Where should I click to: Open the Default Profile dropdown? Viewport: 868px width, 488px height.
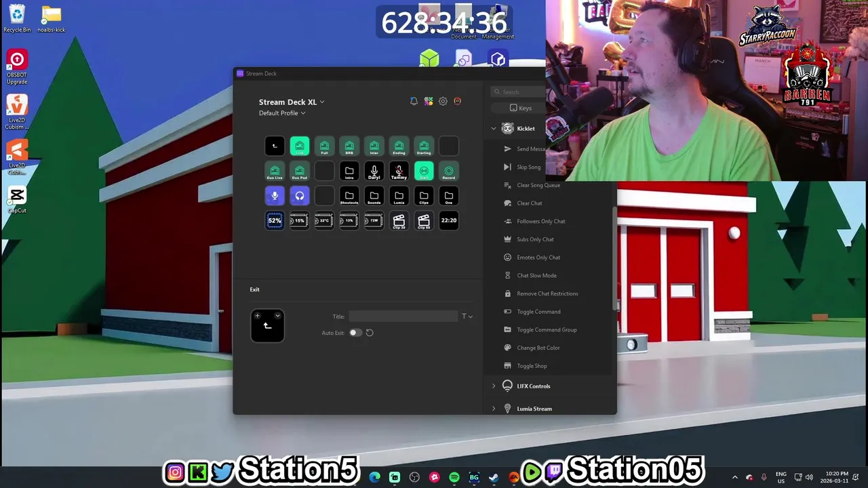[x=282, y=113]
